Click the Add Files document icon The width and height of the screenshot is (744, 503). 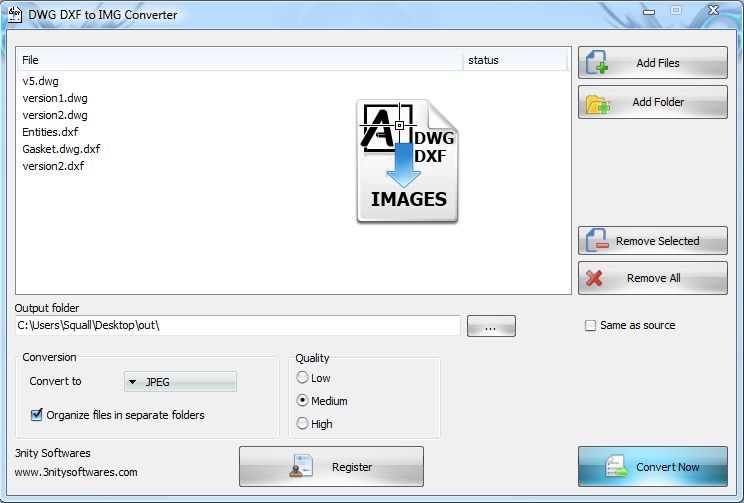pos(597,63)
